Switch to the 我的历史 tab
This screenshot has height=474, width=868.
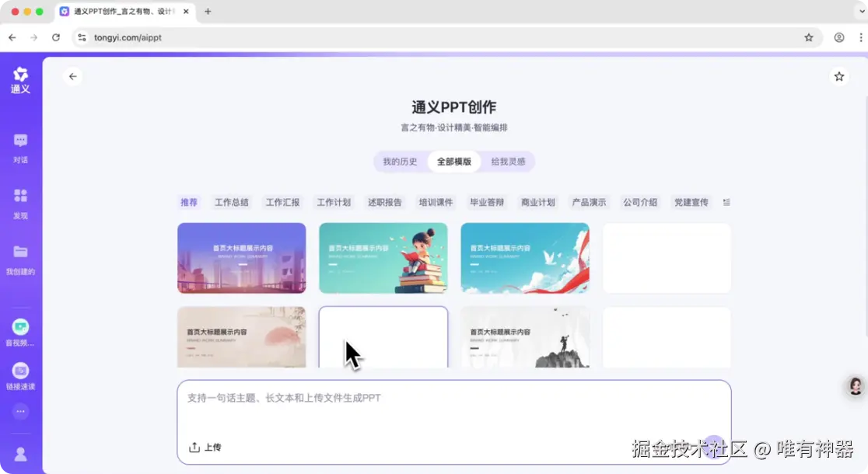click(399, 161)
